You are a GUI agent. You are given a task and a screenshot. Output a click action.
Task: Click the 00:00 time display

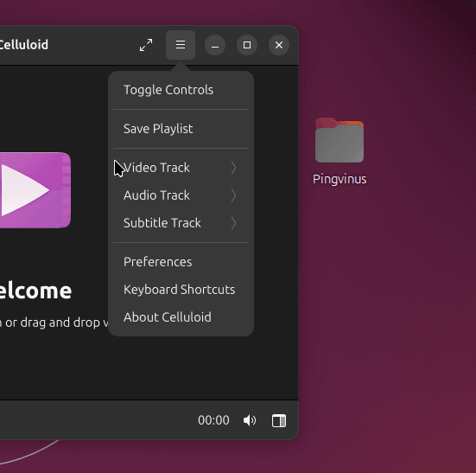pyautogui.click(x=213, y=420)
